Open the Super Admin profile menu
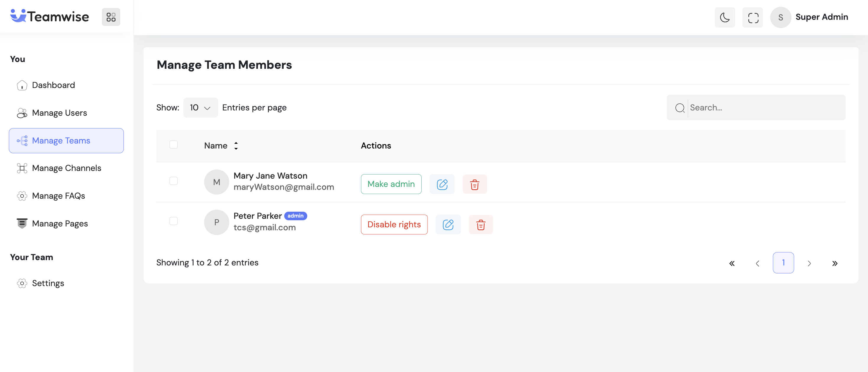 (810, 17)
